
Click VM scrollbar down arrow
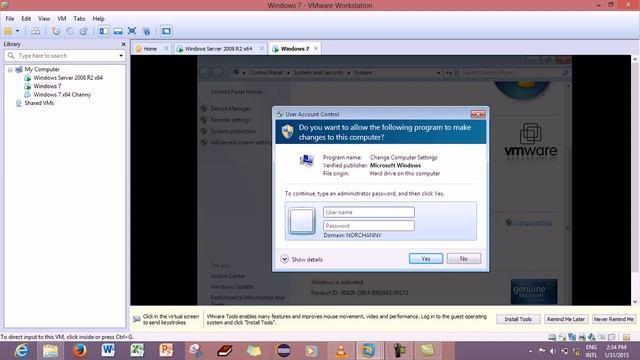point(635,302)
